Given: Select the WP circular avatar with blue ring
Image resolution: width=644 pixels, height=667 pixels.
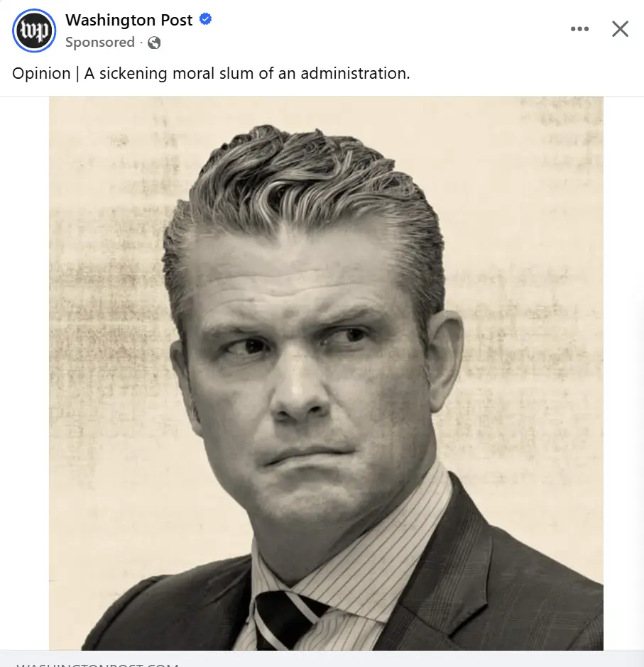Looking at the screenshot, I should 34,31.
